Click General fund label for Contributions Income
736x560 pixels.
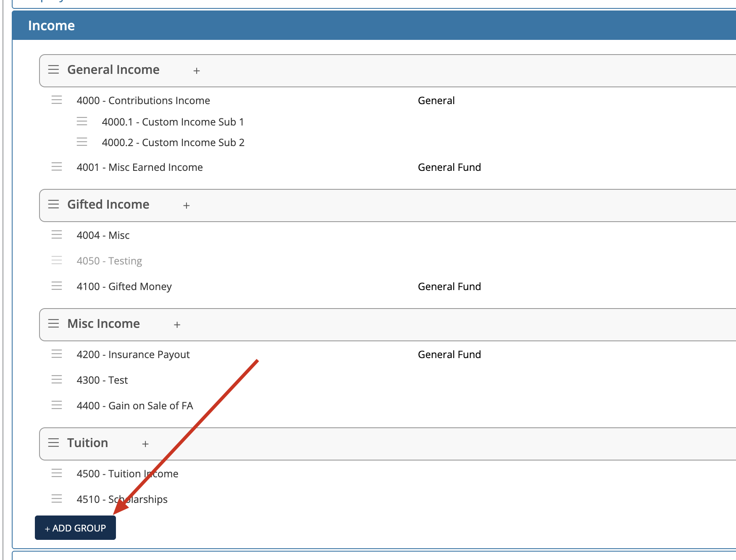click(436, 101)
